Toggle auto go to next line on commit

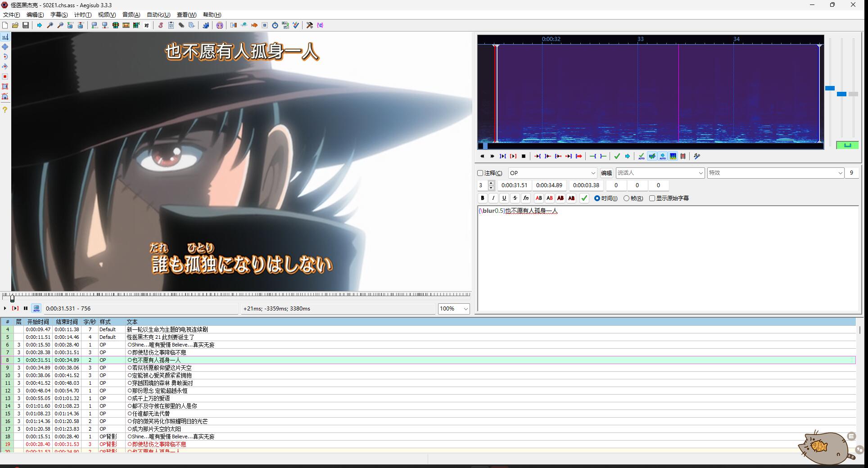[652, 156]
